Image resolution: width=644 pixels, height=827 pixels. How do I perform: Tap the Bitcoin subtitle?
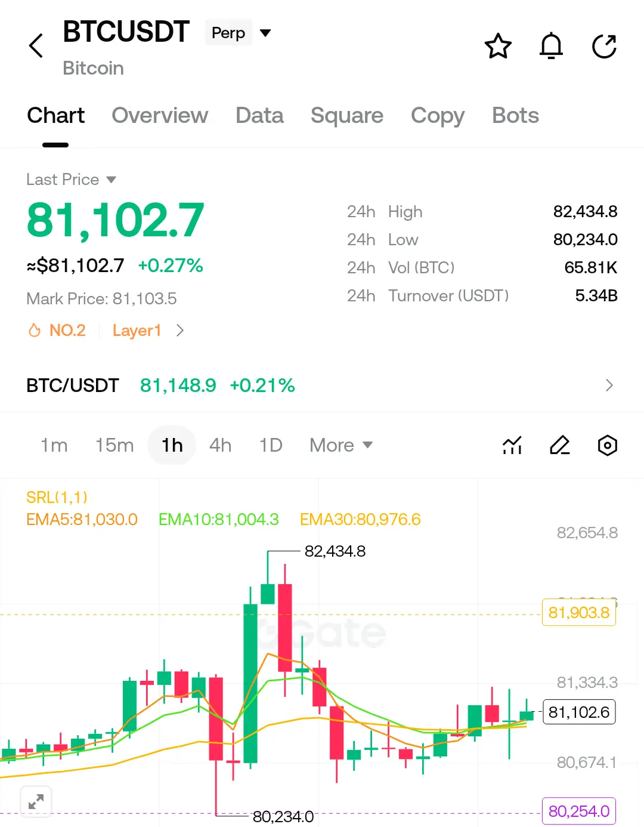tap(93, 69)
